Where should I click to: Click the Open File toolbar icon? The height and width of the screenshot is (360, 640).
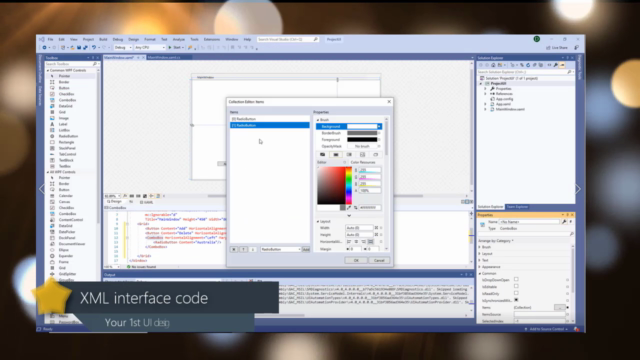point(72,48)
